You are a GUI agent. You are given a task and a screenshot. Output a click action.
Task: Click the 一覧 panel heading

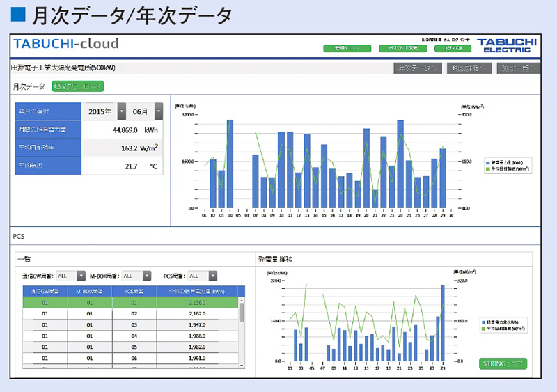point(24,260)
